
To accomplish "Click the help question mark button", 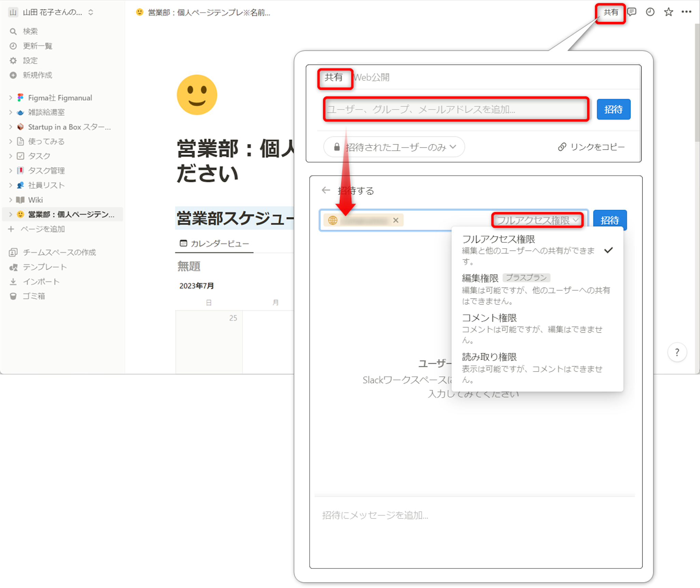I will pos(677,352).
